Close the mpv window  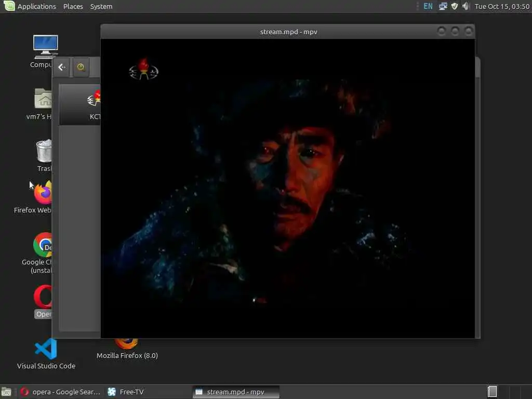[469, 31]
